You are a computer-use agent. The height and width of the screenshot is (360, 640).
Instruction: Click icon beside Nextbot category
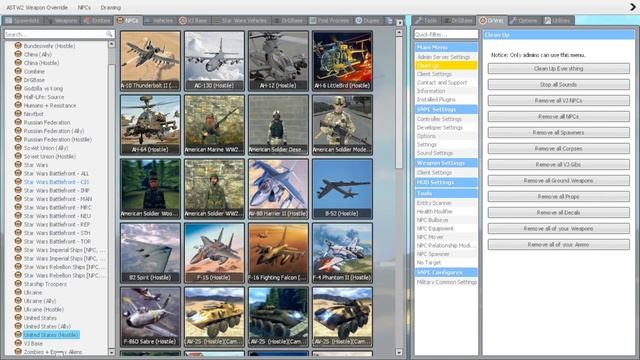[x=18, y=113]
